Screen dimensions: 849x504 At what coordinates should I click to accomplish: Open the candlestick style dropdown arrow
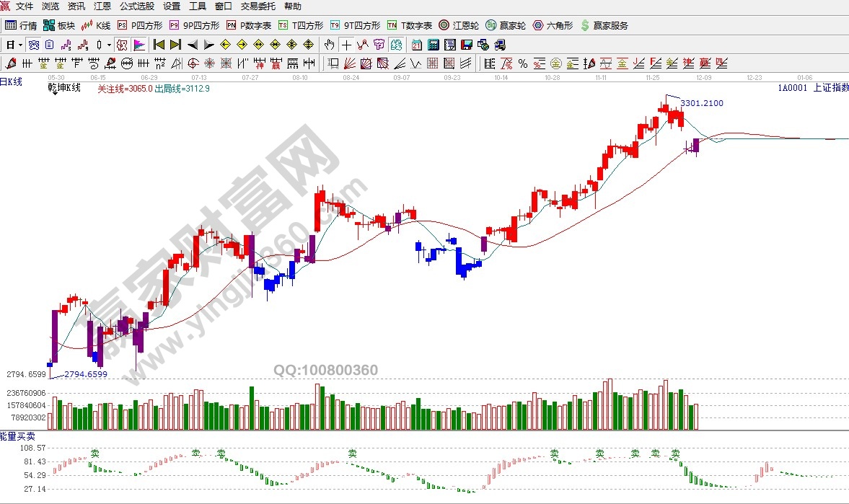(110, 45)
